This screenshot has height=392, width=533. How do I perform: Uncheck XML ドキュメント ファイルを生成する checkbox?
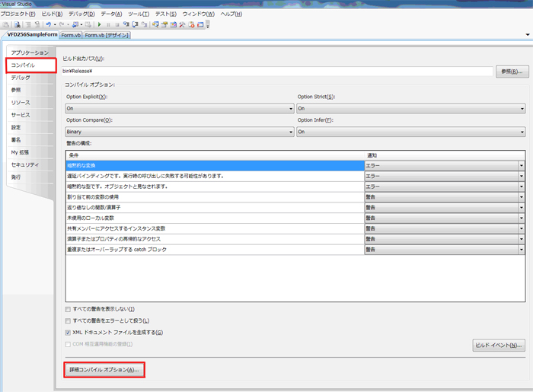point(68,333)
